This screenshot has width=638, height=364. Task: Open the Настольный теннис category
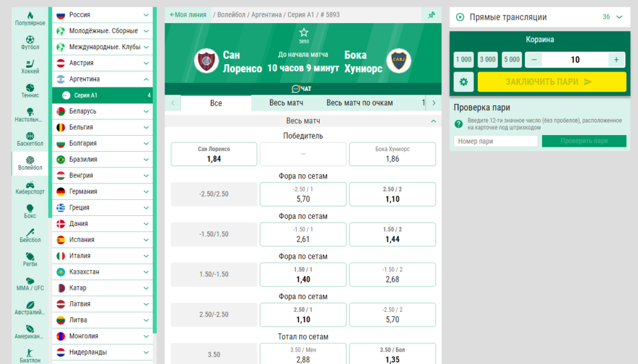tap(30, 115)
